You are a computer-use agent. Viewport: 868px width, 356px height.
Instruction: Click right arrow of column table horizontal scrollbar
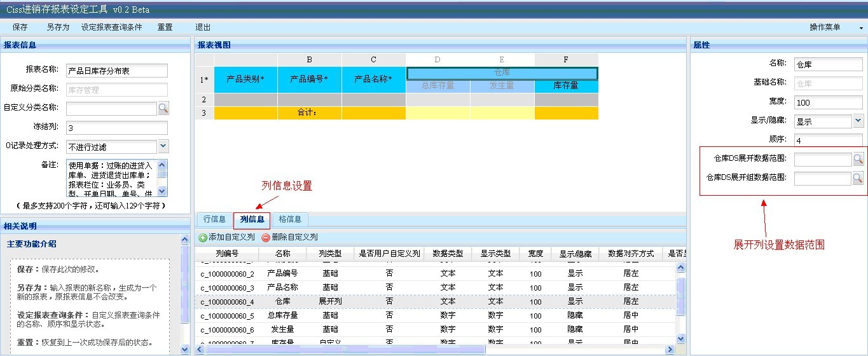[x=670, y=349]
